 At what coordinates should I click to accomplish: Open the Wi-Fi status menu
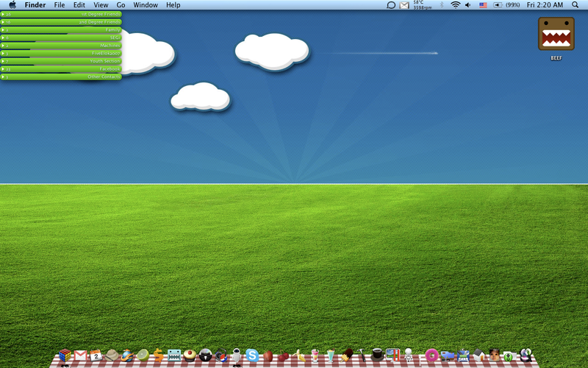[455, 5]
